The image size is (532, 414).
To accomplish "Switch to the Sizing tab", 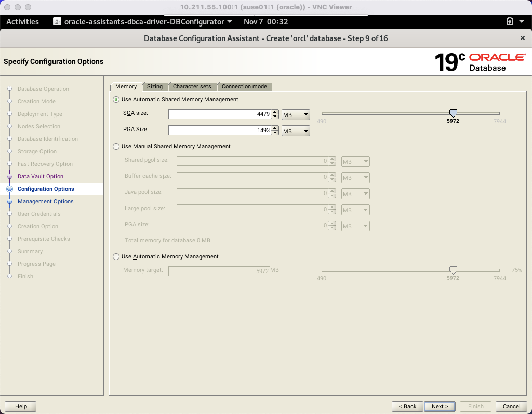I will (155, 87).
